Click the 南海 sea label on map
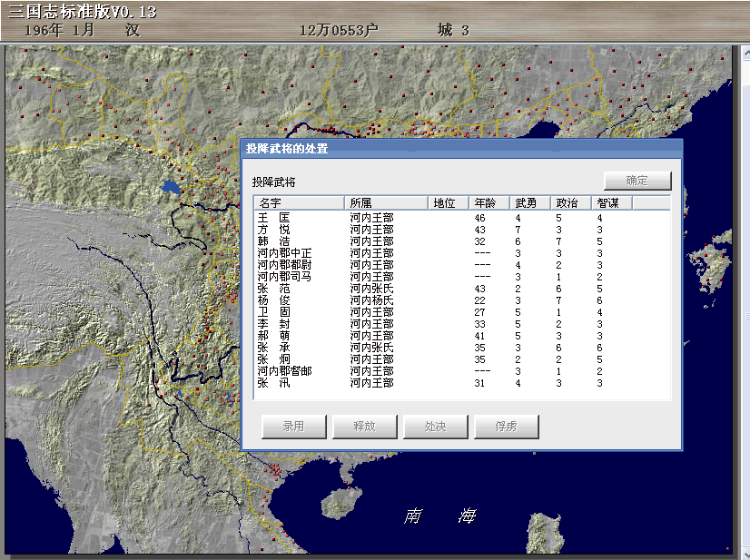 (440, 516)
